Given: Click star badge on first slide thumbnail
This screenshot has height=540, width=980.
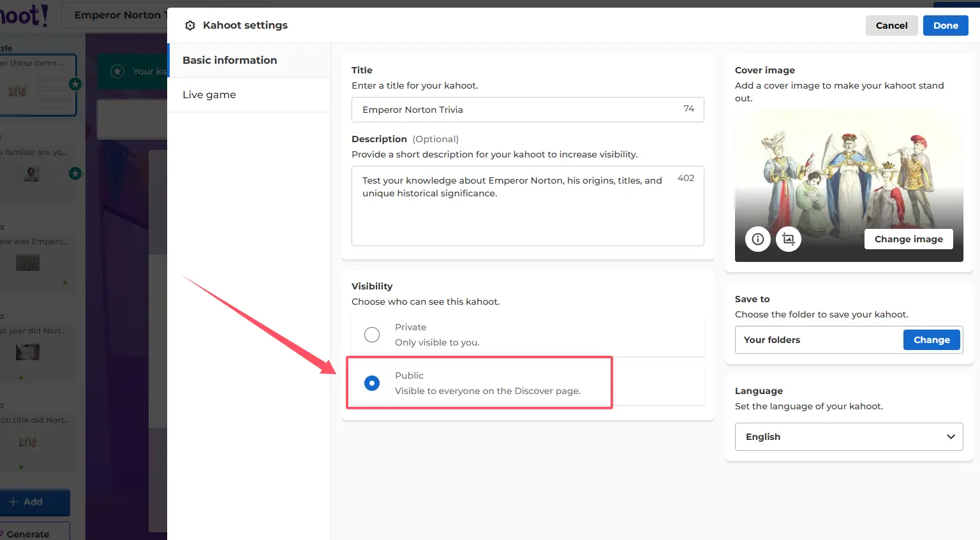Looking at the screenshot, I should coord(75,84).
